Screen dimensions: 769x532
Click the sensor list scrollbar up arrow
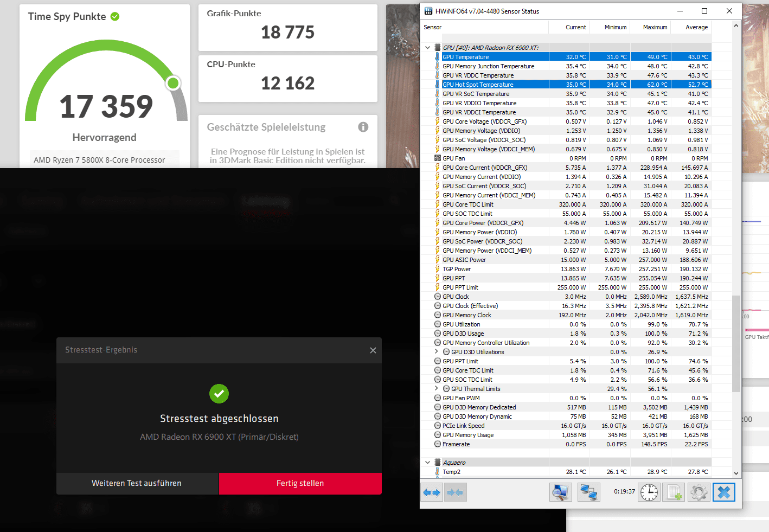pyautogui.click(x=736, y=25)
